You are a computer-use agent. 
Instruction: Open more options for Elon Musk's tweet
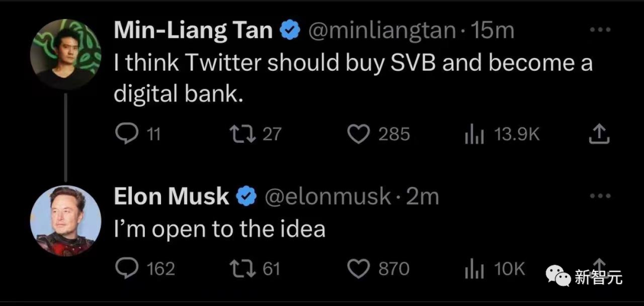(599, 195)
